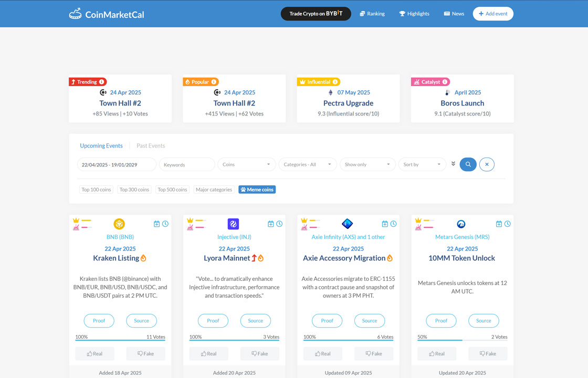Vote Real on Lyora Mainnet
The height and width of the screenshot is (378, 588).
pyautogui.click(x=208, y=354)
